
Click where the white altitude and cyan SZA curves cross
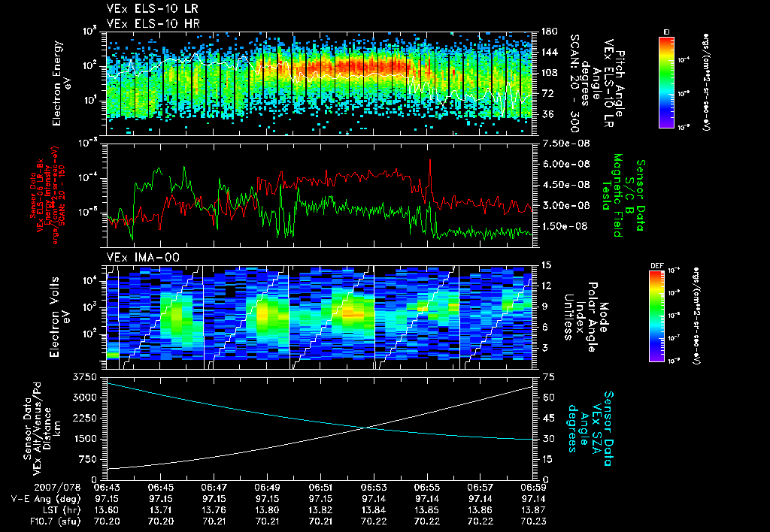click(366, 428)
